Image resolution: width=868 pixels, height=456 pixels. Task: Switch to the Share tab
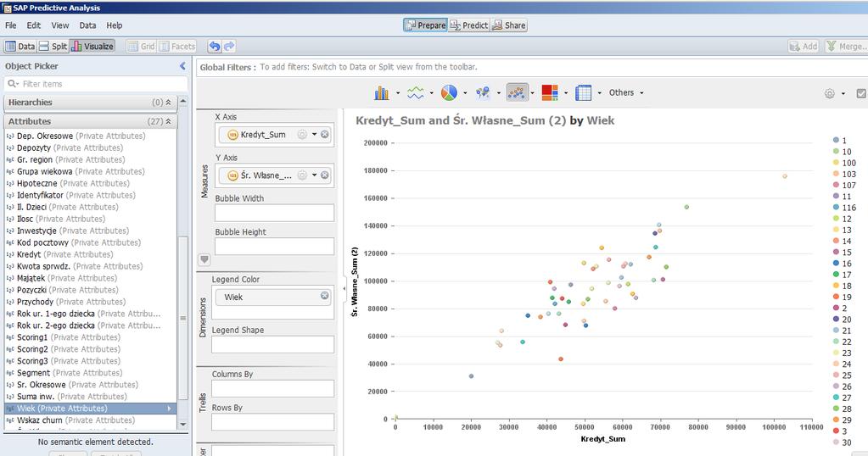(x=509, y=25)
